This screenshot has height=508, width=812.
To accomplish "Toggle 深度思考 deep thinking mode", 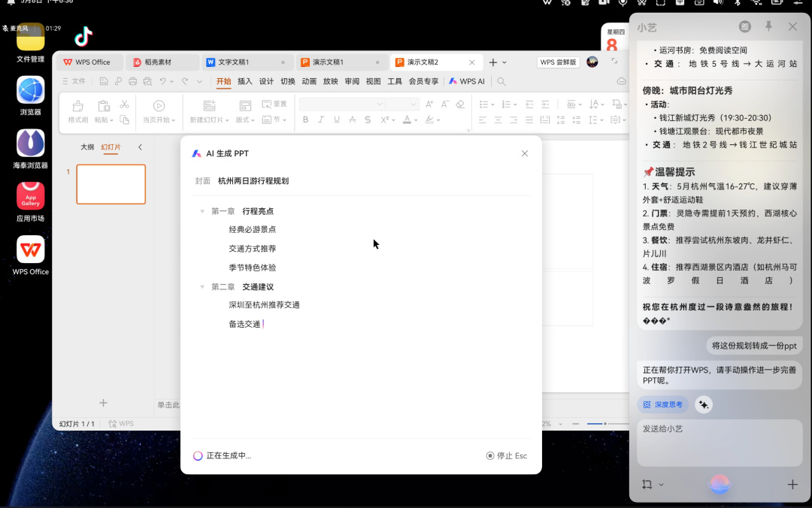I will coord(663,404).
